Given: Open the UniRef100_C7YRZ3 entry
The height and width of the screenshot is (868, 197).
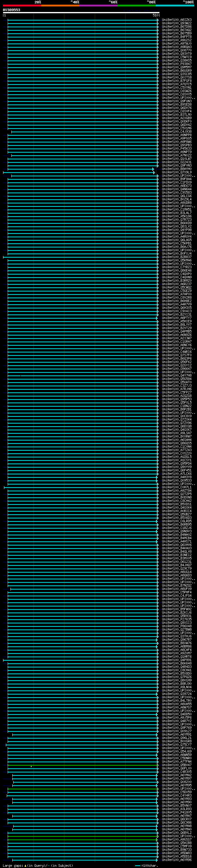Looking at the screenshot, I should (176, 267).
